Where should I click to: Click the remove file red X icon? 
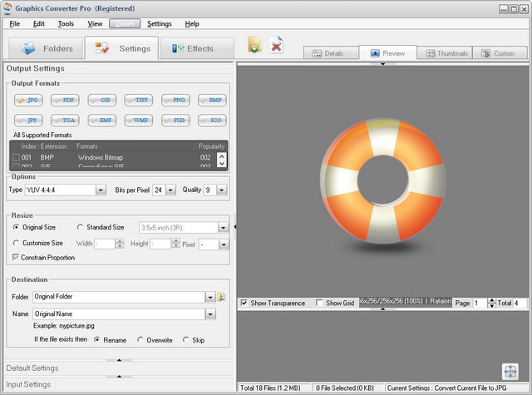tap(277, 46)
